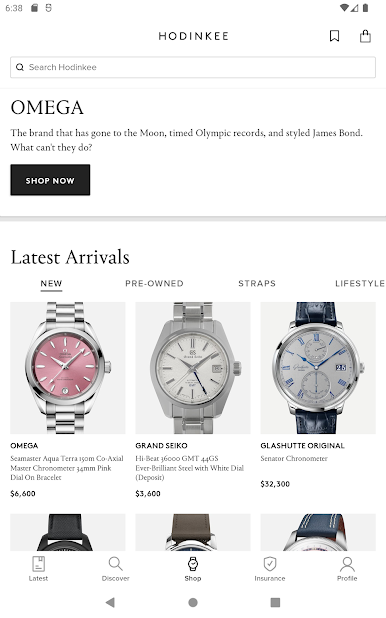
Task: Select the NEW arrivals tab
Action: click(x=51, y=283)
